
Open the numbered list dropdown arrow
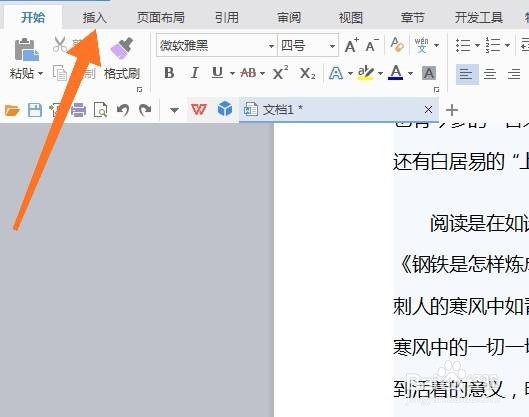(x=507, y=45)
